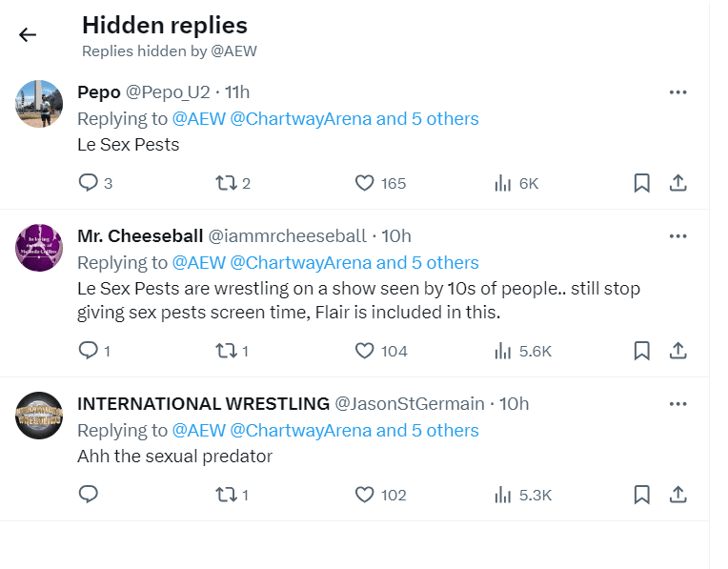Go back using the left arrow

28,35
